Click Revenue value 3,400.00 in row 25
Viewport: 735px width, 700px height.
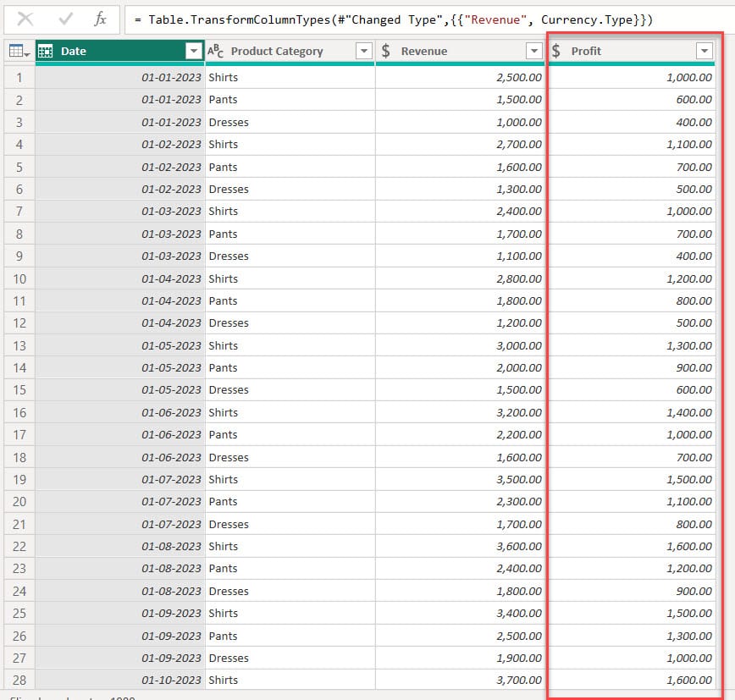(519, 614)
